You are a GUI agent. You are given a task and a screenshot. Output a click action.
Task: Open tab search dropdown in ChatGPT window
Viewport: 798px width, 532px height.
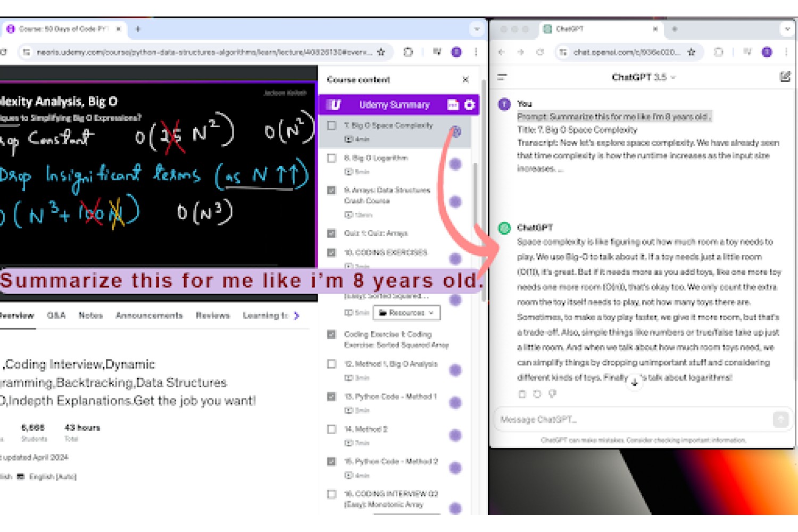point(787,29)
